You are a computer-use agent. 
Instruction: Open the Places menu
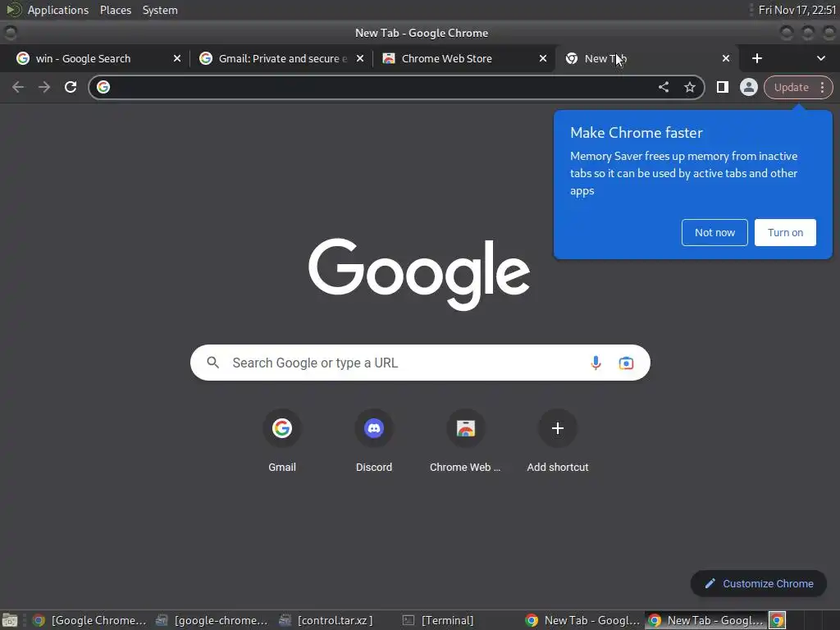click(x=116, y=10)
